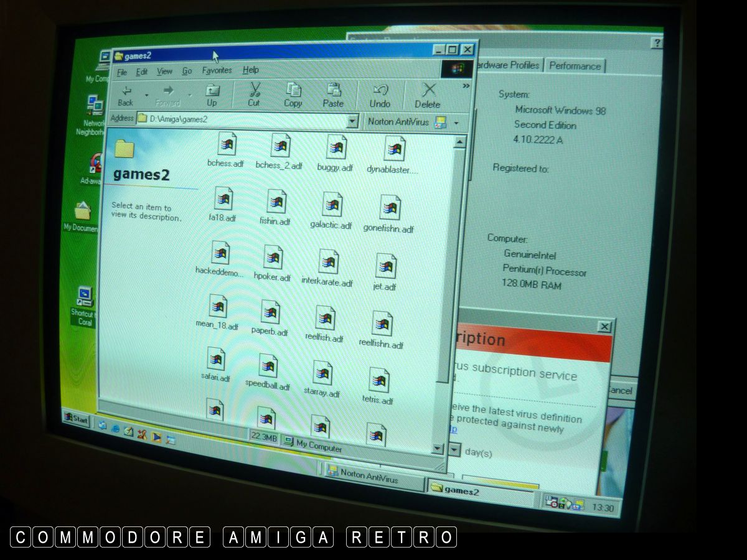Click the Undo toolbar icon
The height and width of the screenshot is (560, 747).
[380, 96]
